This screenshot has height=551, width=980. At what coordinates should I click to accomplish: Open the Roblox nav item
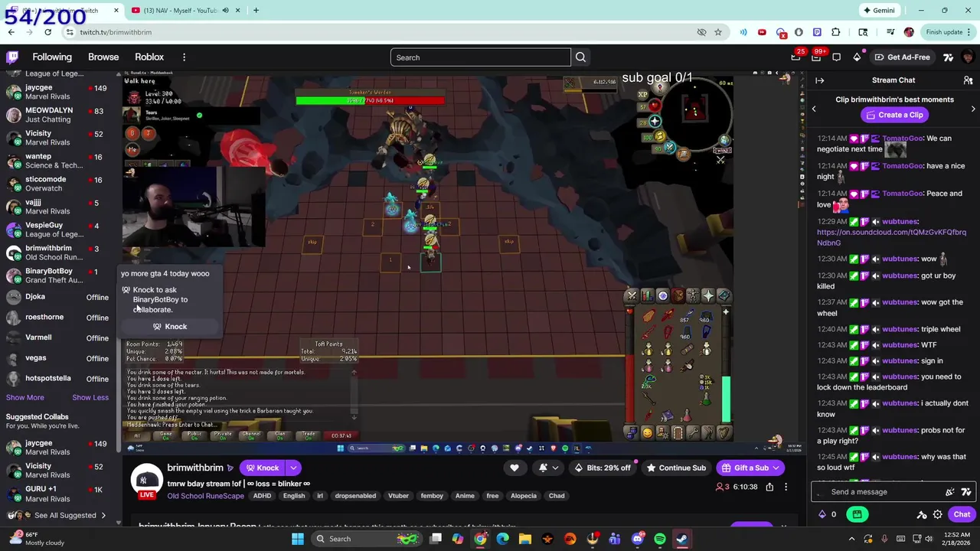tap(149, 57)
